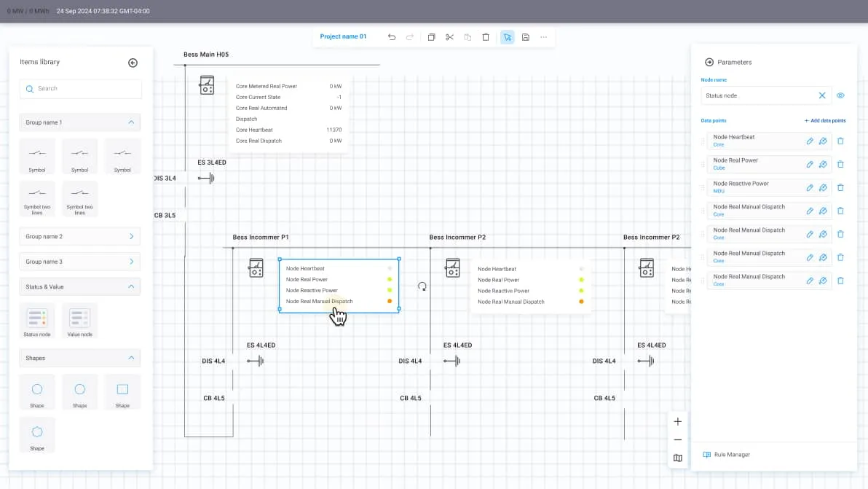Edit the Node Heartbeat data point
868x489 pixels.
tap(809, 141)
